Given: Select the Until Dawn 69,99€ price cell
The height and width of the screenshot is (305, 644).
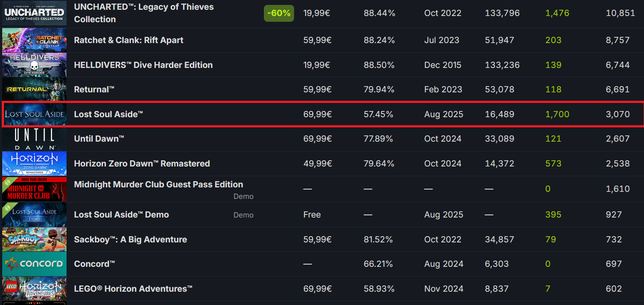Looking at the screenshot, I should click(318, 139).
